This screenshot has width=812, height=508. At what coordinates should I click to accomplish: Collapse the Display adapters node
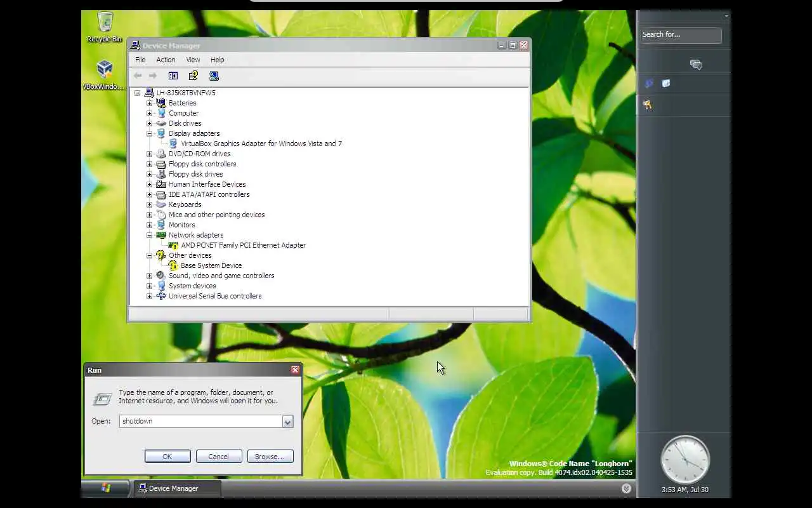click(149, 133)
